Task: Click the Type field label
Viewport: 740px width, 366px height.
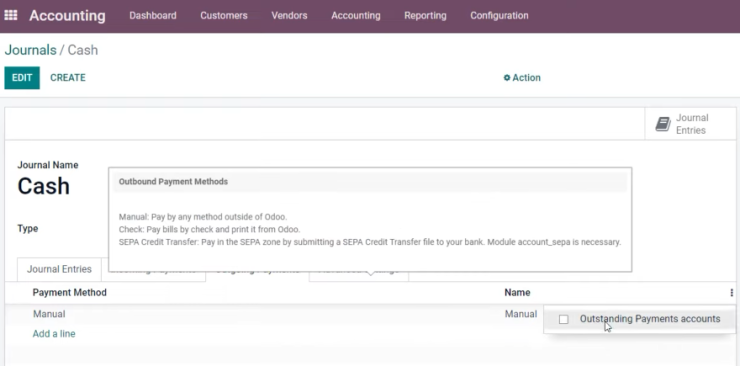Action: [28, 229]
